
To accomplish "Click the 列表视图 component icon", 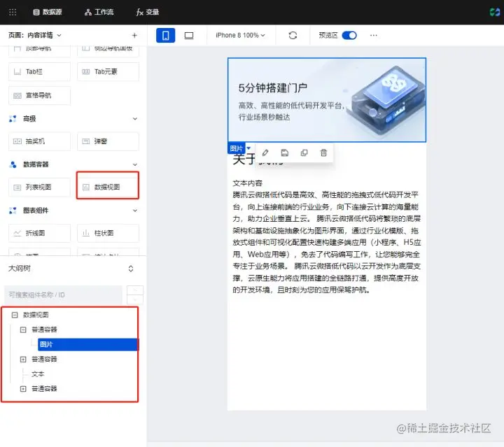I will tap(17, 187).
